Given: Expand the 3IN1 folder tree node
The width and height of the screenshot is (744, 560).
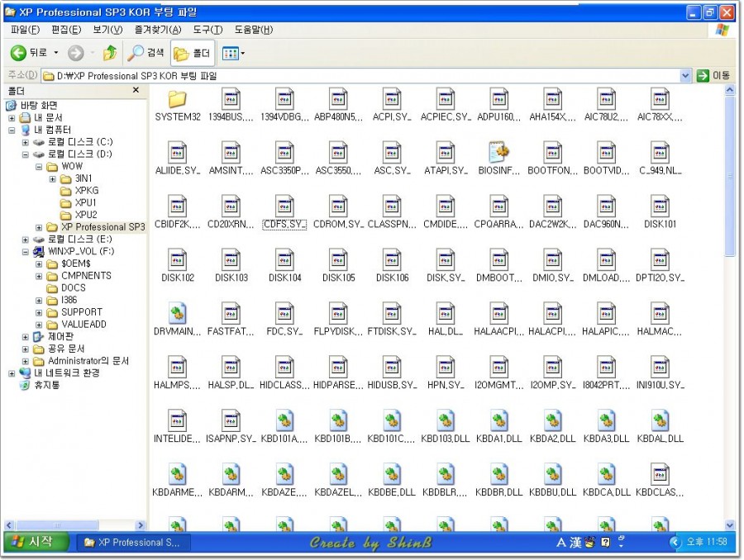Looking at the screenshot, I should click(x=53, y=179).
